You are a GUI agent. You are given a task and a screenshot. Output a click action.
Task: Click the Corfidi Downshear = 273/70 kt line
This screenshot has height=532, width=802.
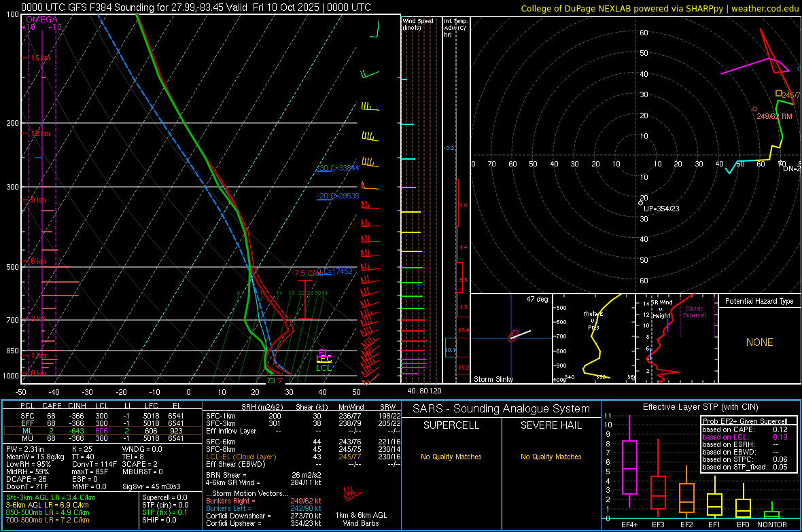point(264,516)
